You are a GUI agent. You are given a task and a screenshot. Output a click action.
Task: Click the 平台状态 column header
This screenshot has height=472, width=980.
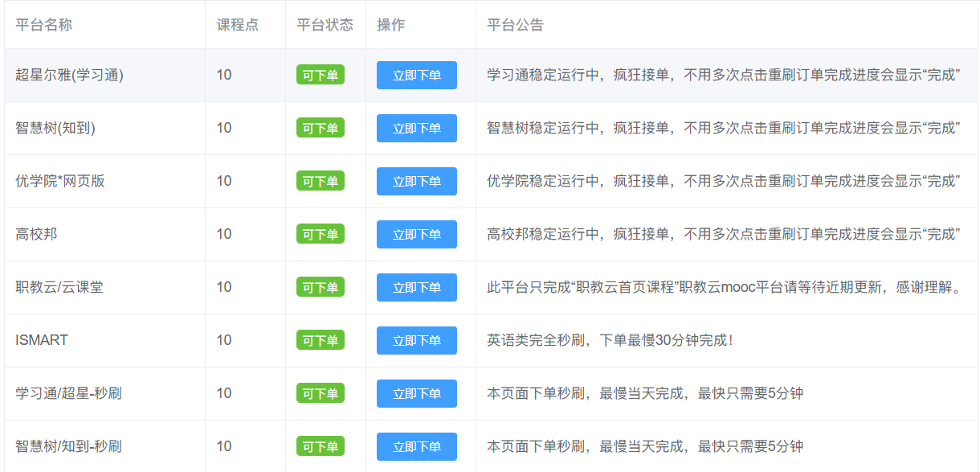pyautogui.click(x=325, y=25)
